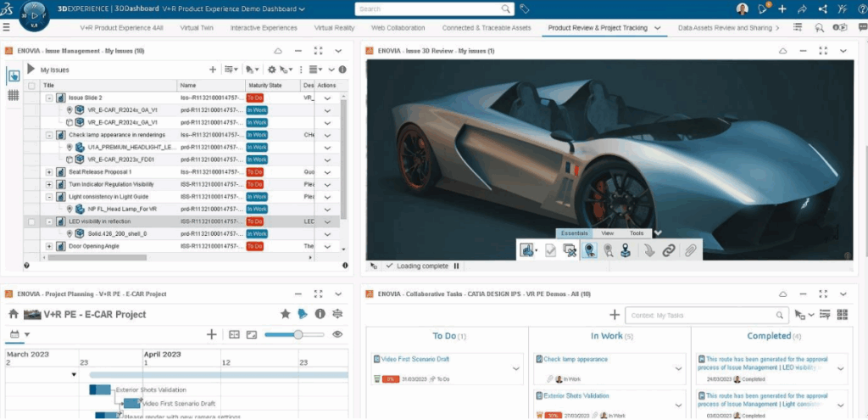Favorite the E-CAR Project with star icon
Viewport: 868px width, 420px height.
point(287,314)
